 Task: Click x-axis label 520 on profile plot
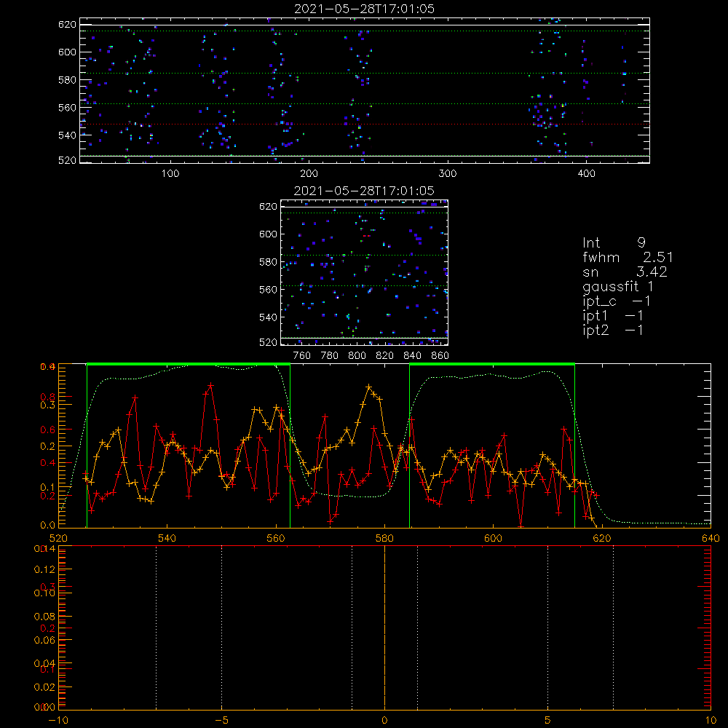click(58, 538)
